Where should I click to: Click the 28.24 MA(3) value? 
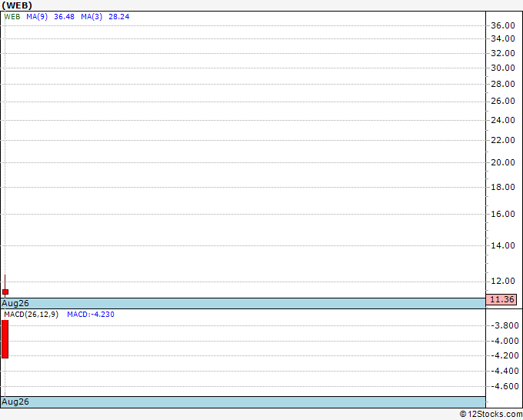(x=119, y=17)
